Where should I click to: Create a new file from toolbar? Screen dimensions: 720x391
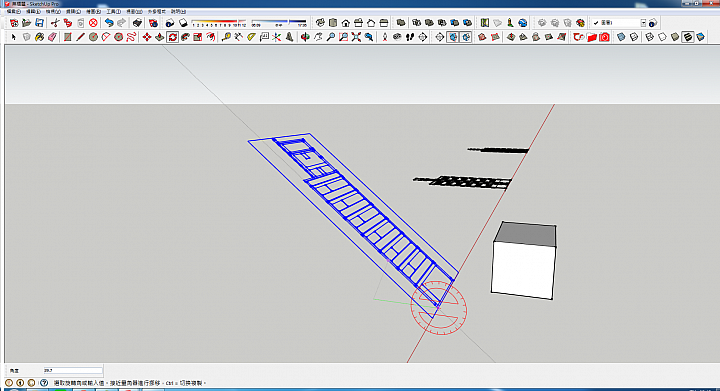(14, 23)
